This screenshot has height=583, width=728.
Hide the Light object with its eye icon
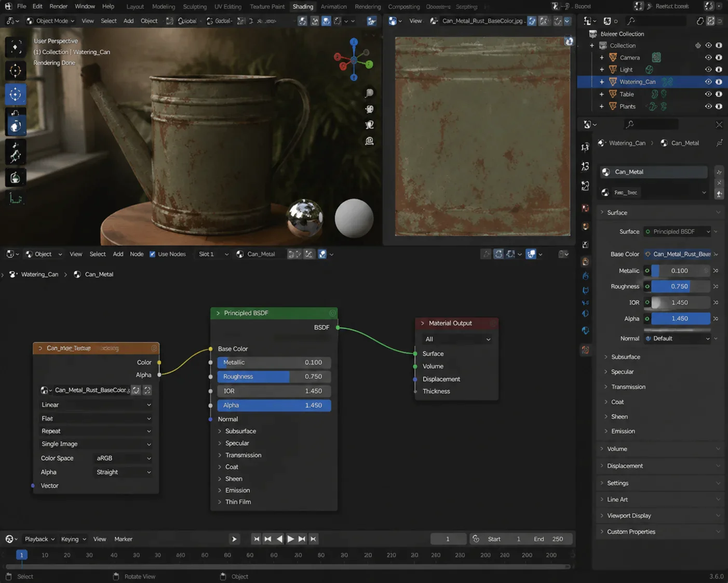click(x=708, y=70)
